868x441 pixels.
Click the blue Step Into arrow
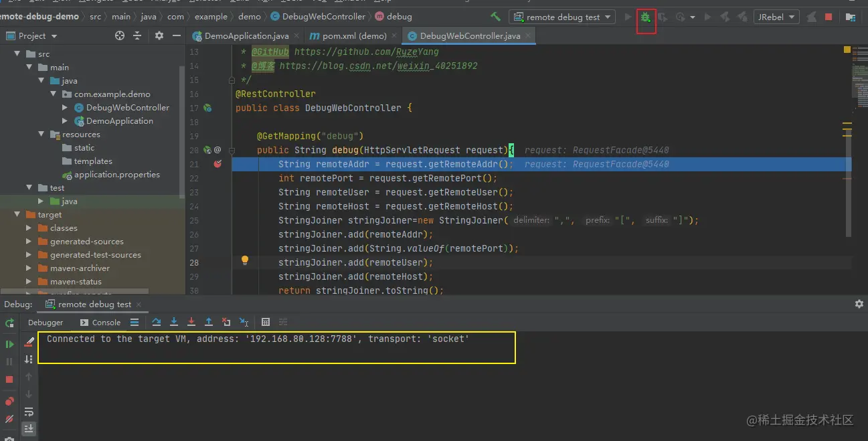(174, 322)
